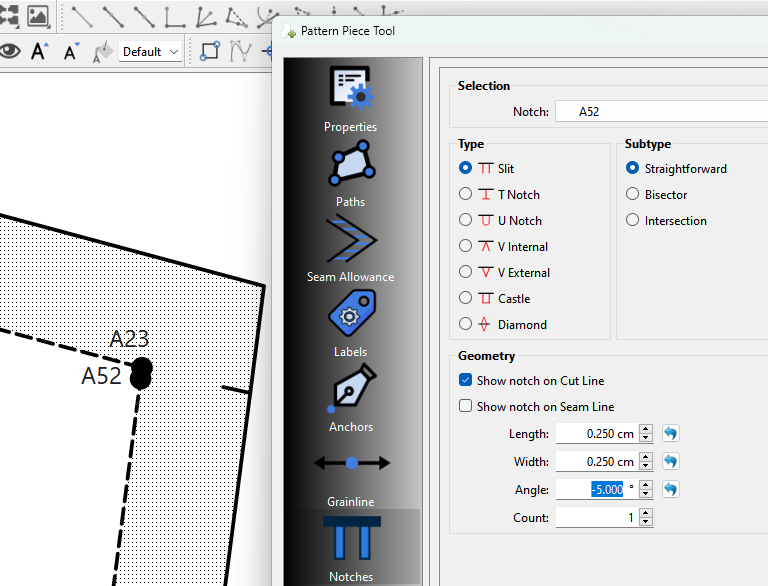
Task: Select the T Notch type
Action: [465, 195]
